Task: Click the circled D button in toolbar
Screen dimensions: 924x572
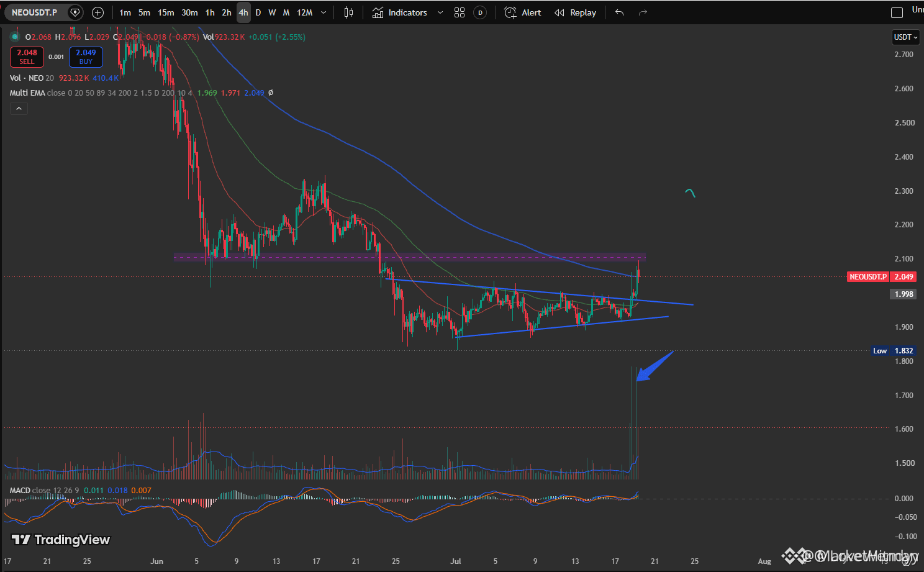Action: (x=480, y=12)
